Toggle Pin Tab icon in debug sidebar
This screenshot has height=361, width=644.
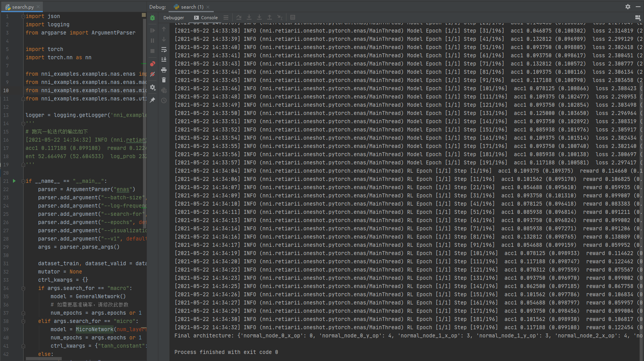pos(152,100)
